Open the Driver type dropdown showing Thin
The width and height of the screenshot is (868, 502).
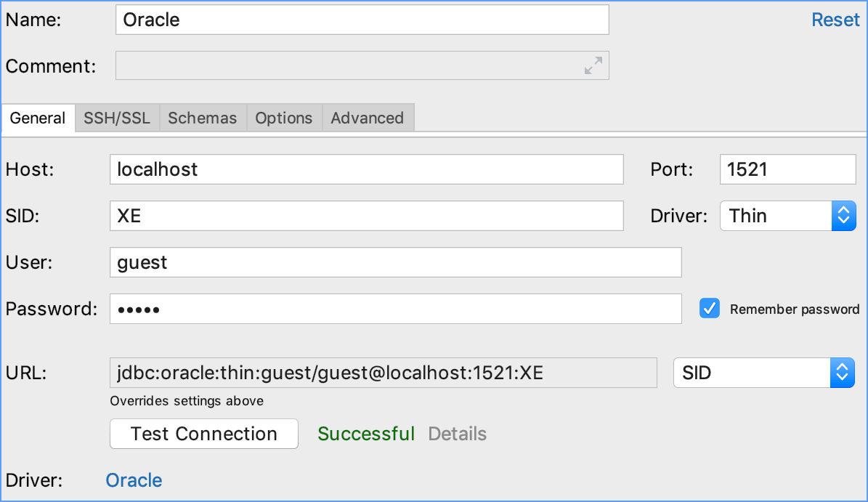pyautogui.click(x=787, y=216)
